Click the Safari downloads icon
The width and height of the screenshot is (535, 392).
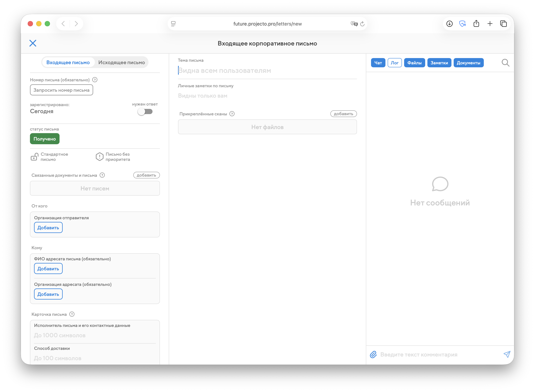click(x=449, y=24)
